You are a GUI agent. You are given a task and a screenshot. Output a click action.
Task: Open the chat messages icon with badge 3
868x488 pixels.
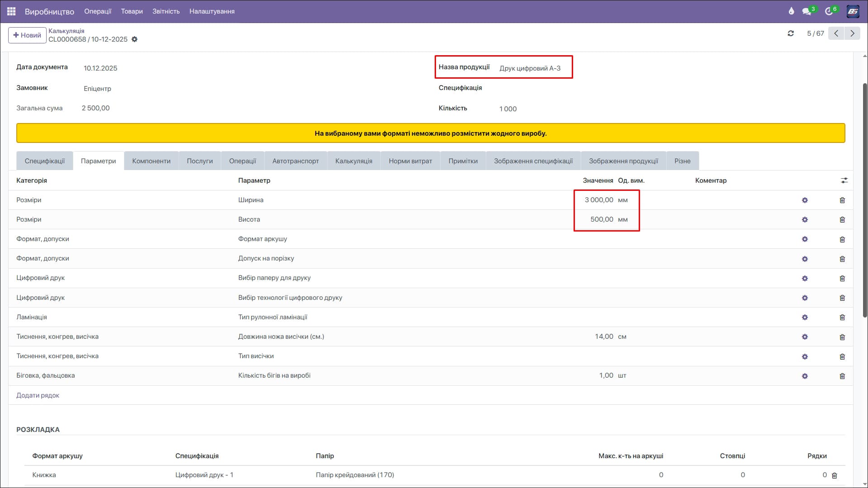tap(806, 11)
